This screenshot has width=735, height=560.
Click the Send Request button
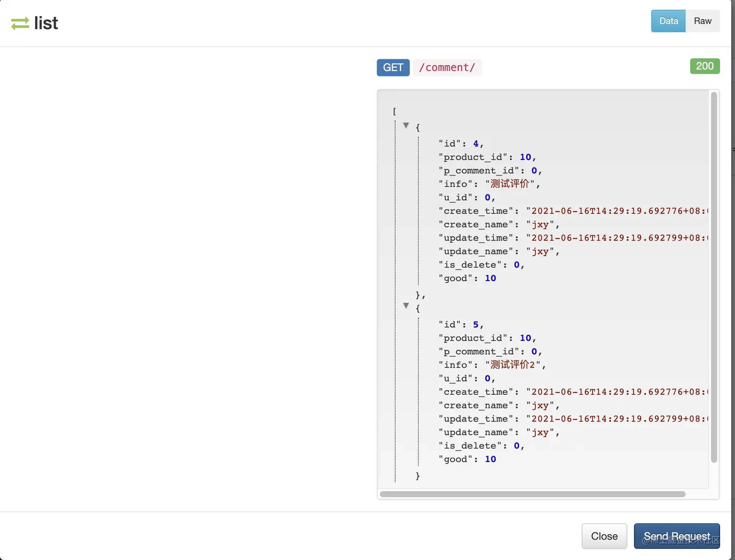(677, 536)
